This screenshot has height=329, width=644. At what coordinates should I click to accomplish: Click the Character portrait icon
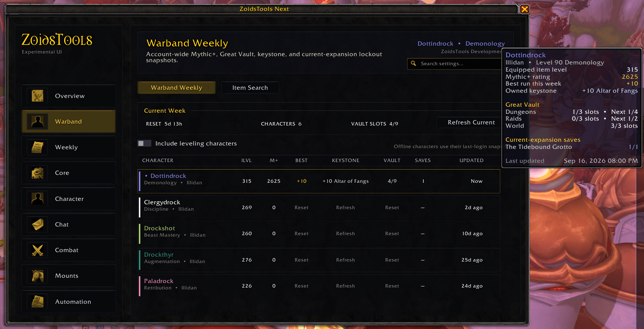tap(37, 199)
